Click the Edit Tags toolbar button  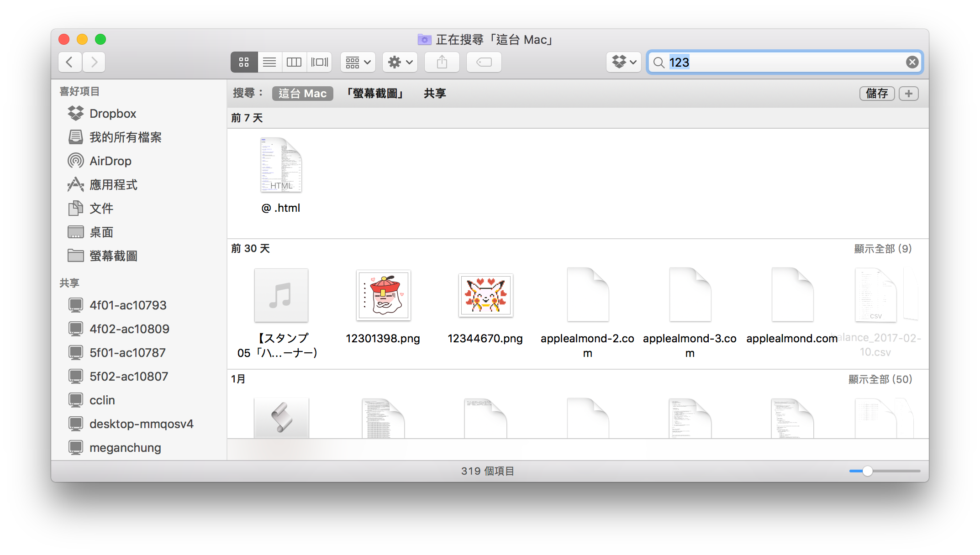click(x=484, y=62)
